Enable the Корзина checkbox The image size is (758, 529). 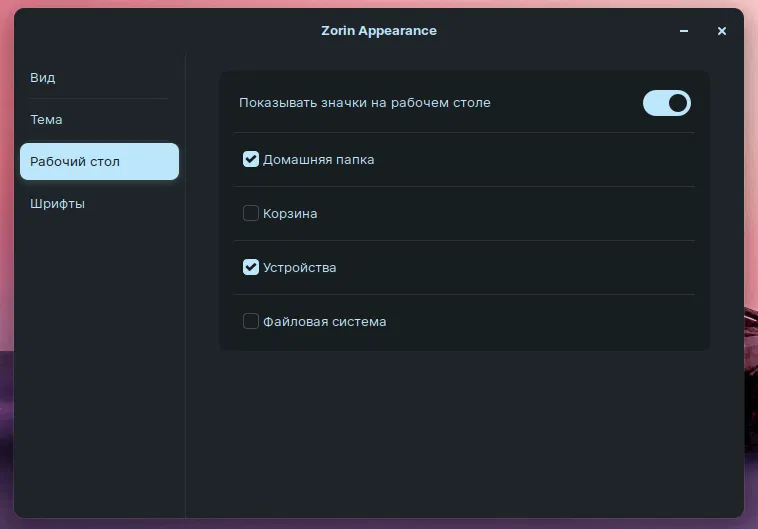tap(251, 213)
